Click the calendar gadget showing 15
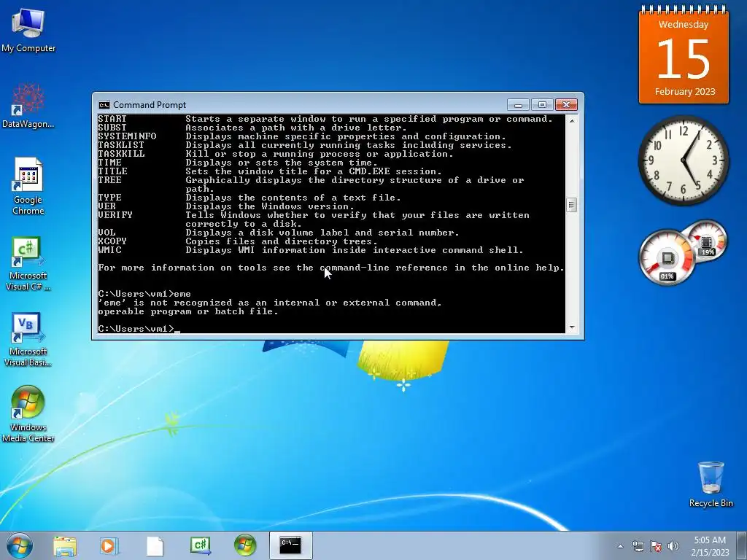The height and width of the screenshot is (560, 747). pos(684,55)
